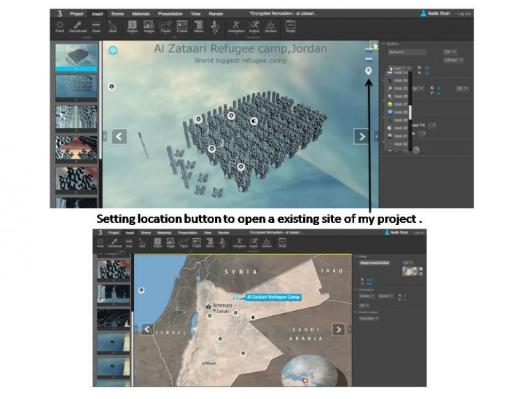Screen dimensions: 532x399
Task: Click the next arrow on the camp scene viewport
Action: (x=361, y=135)
